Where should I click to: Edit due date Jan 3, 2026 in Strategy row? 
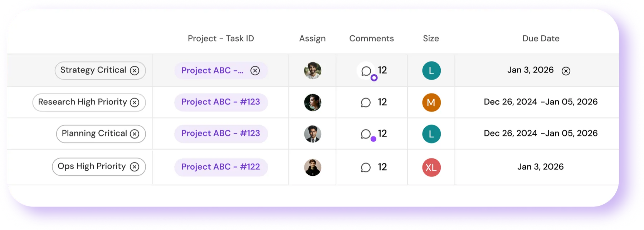[530, 70]
